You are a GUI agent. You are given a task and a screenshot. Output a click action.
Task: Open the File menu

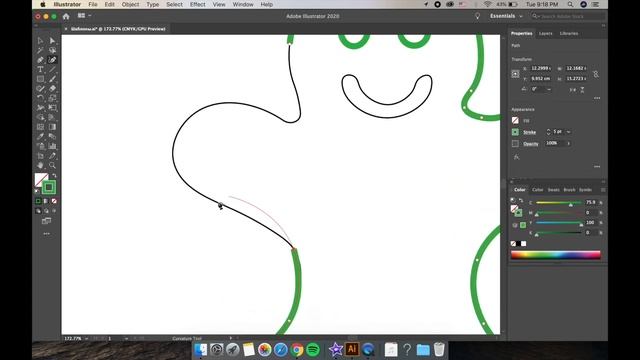click(x=93, y=4)
